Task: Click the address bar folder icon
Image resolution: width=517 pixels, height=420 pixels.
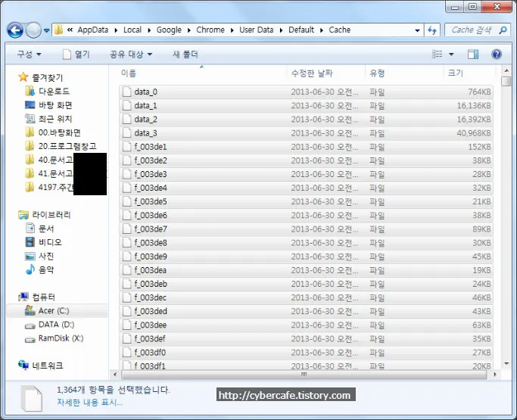Action: click(x=59, y=30)
